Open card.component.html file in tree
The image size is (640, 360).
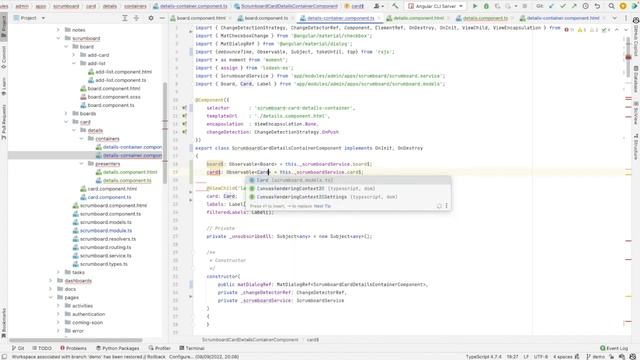click(108, 189)
